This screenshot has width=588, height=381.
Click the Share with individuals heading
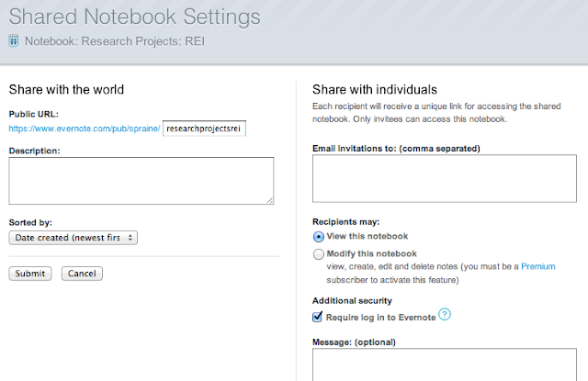(374, 89)
